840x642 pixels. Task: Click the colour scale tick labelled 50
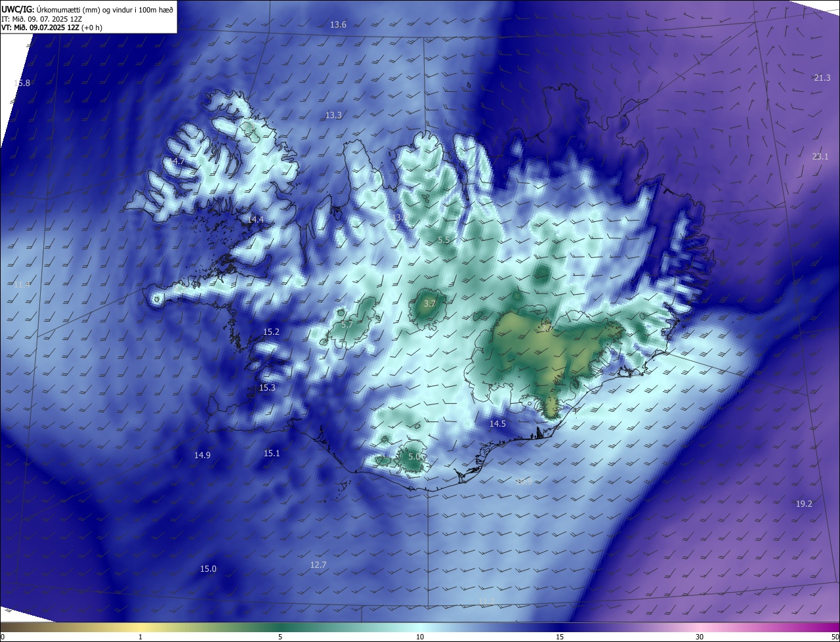[835, 637]
